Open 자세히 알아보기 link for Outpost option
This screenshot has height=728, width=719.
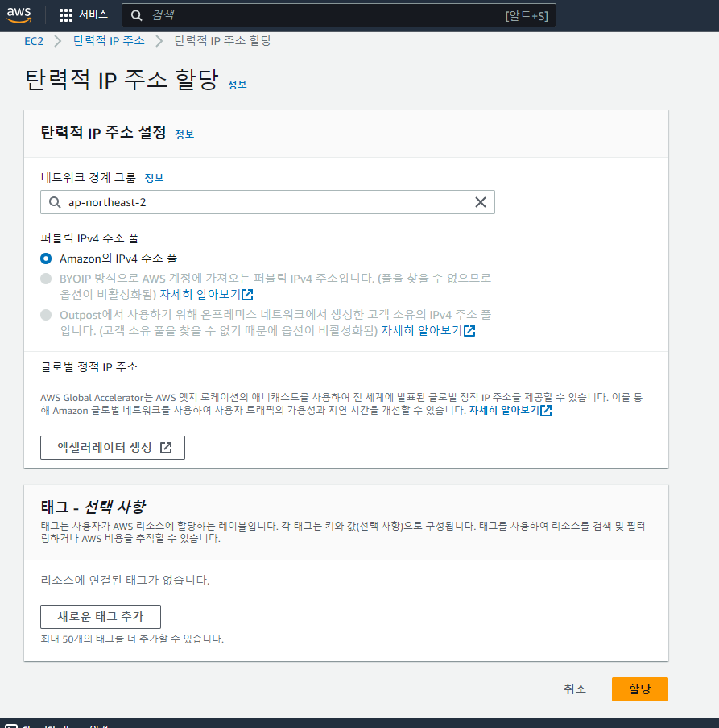coord(428,330)
